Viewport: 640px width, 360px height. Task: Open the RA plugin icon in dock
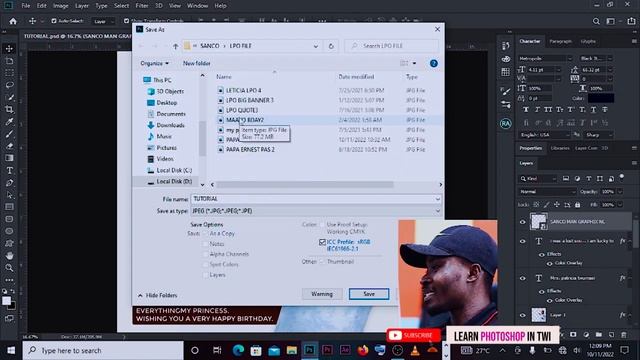(506, 124)
